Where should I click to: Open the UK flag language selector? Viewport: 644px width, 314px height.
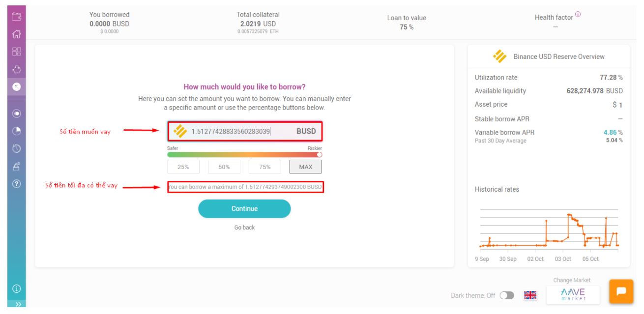point(529,295)
